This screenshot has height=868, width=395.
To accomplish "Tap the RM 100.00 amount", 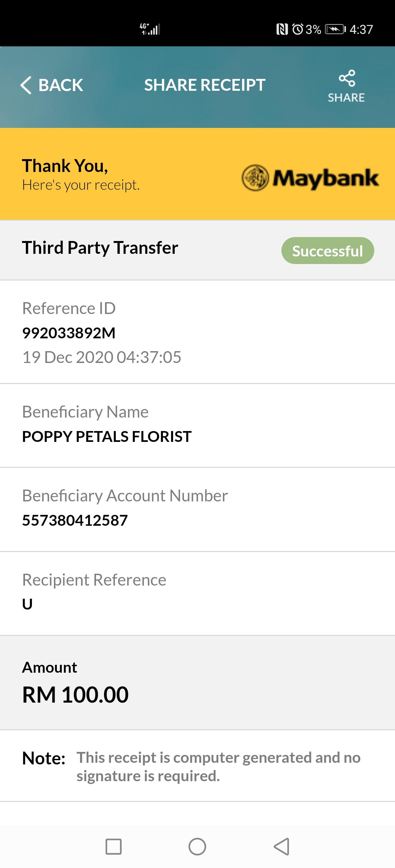I will pos(76,695).
